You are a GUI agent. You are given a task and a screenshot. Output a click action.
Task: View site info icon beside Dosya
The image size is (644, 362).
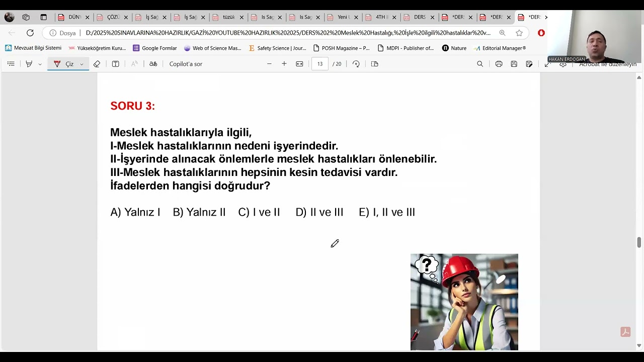(x=53, y=33)
